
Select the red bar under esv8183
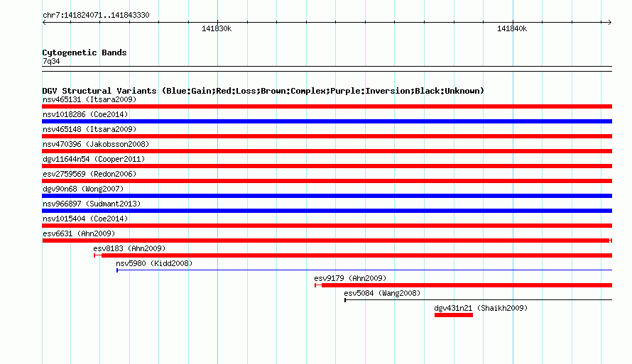click(x=353, y=255)
